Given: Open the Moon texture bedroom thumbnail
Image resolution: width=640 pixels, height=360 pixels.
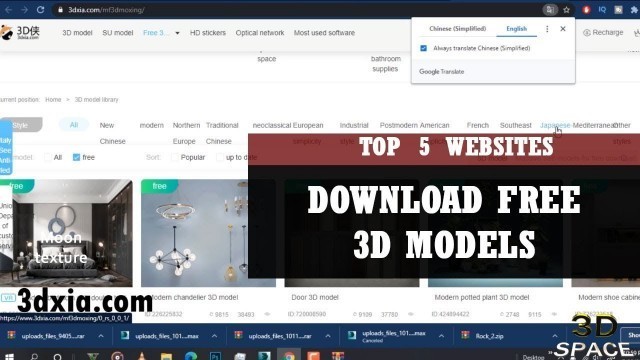Looking at the screenshot, I should tap(66, 233).
